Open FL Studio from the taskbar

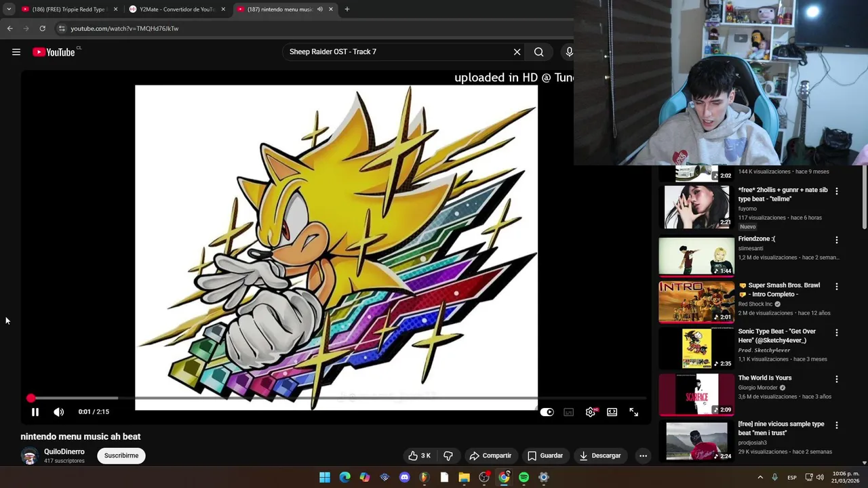pos(425,477)
